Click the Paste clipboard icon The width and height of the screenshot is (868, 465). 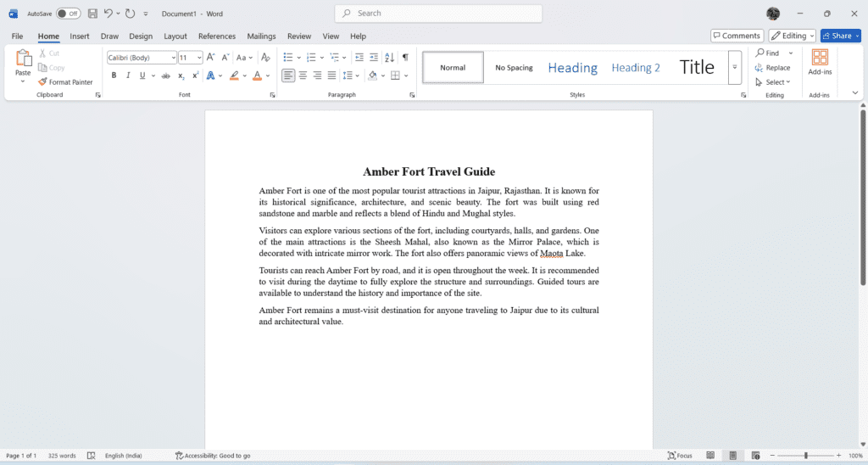pyautogui.click(x=23, y=59)
